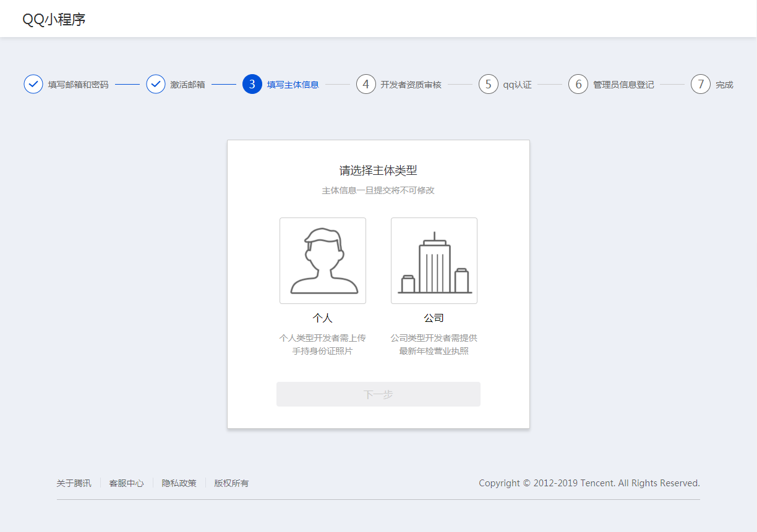Click the 个人类型开发者需上传 description text
The width and height of the screenshot is (757, 532).
point(323,338)
